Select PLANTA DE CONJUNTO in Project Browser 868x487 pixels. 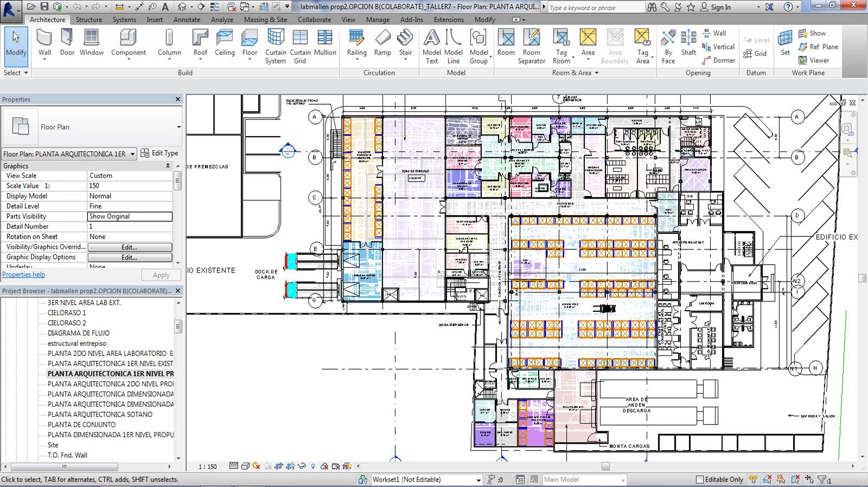pyautogui.click(x=81, y=425)
